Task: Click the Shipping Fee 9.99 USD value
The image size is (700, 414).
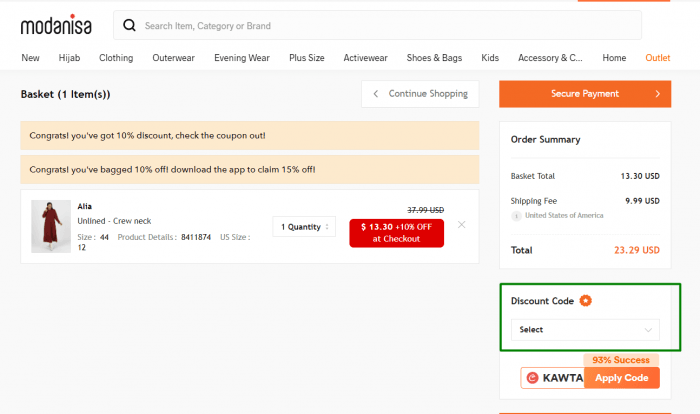Action: pyautogui.click(x=642, y=201)
